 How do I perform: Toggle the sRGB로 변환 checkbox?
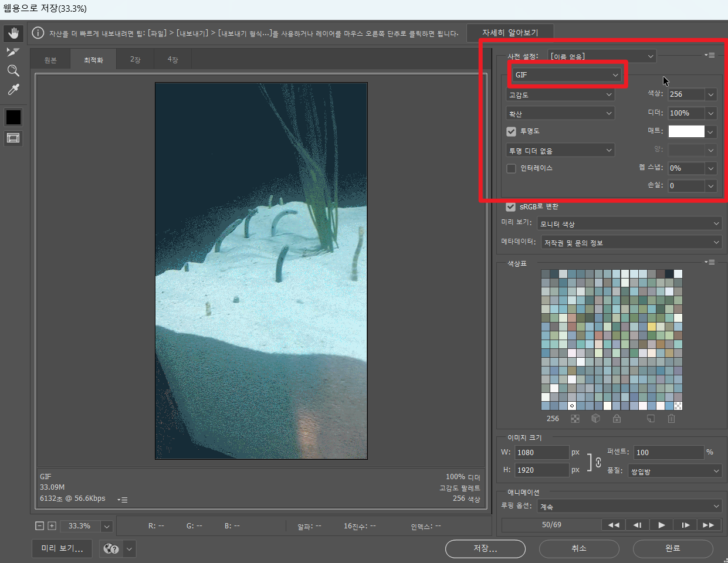pos(511,206)
